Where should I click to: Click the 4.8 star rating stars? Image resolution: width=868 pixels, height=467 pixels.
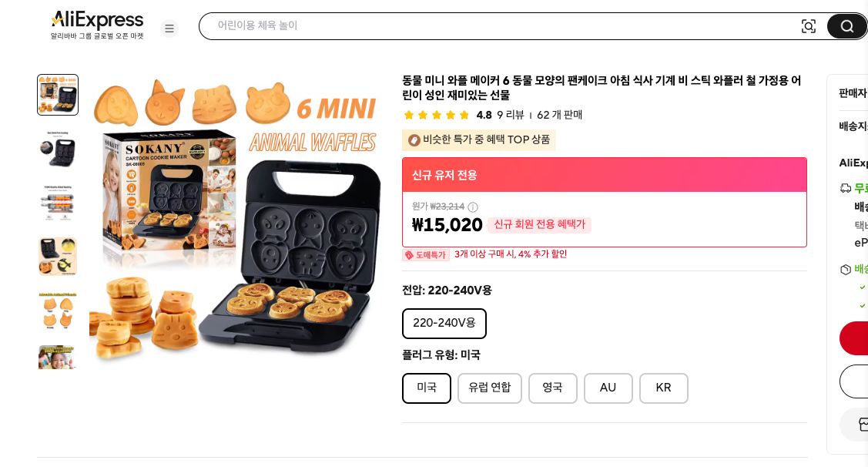pos(436,115)
